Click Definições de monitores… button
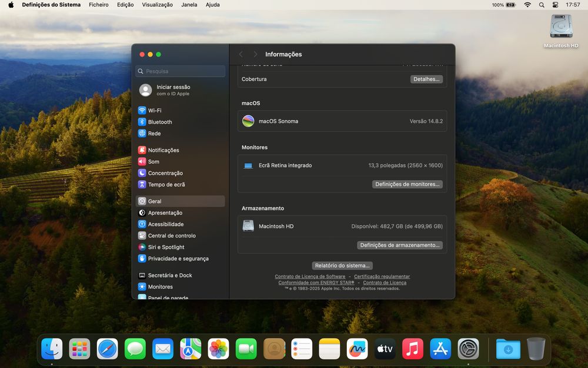The width and height of the screenshot is (588, 368). pyautogui.click(x=407, y=184)
